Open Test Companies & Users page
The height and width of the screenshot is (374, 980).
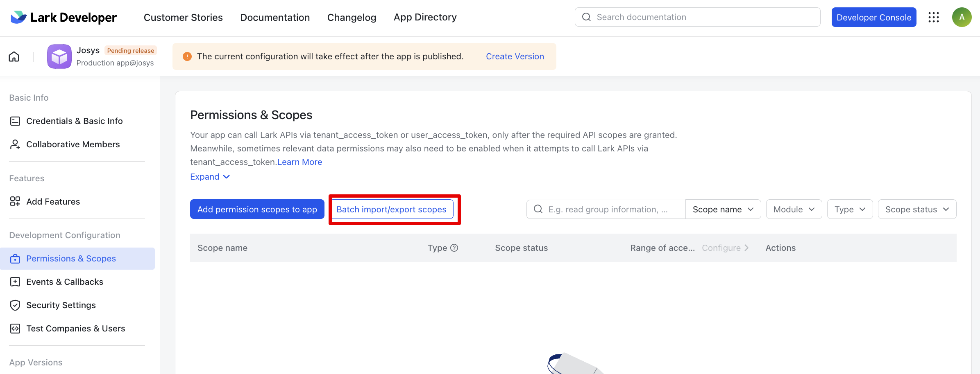[75, 329]
